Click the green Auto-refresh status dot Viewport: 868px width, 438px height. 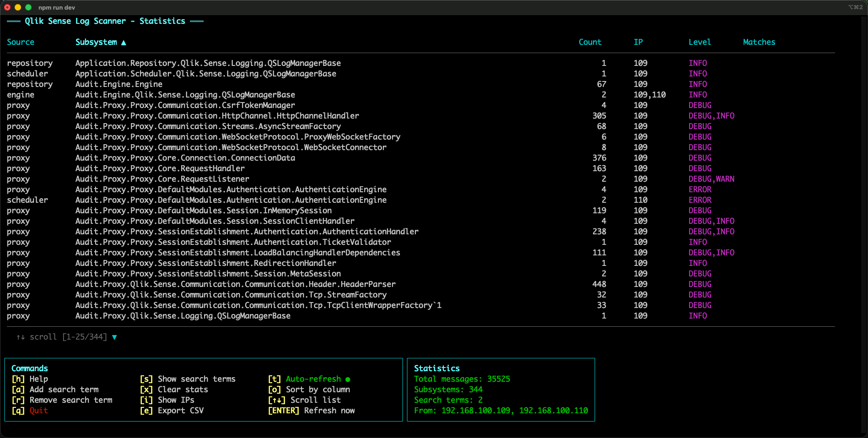348,379
